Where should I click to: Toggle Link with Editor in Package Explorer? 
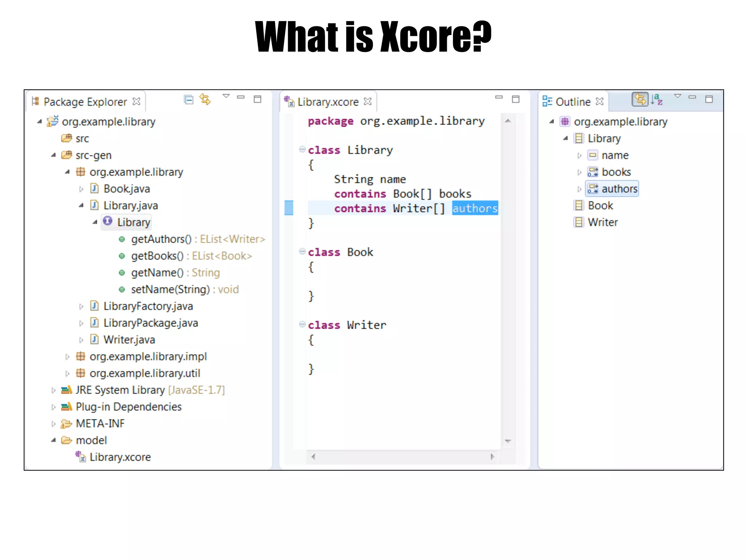point(205,100)
